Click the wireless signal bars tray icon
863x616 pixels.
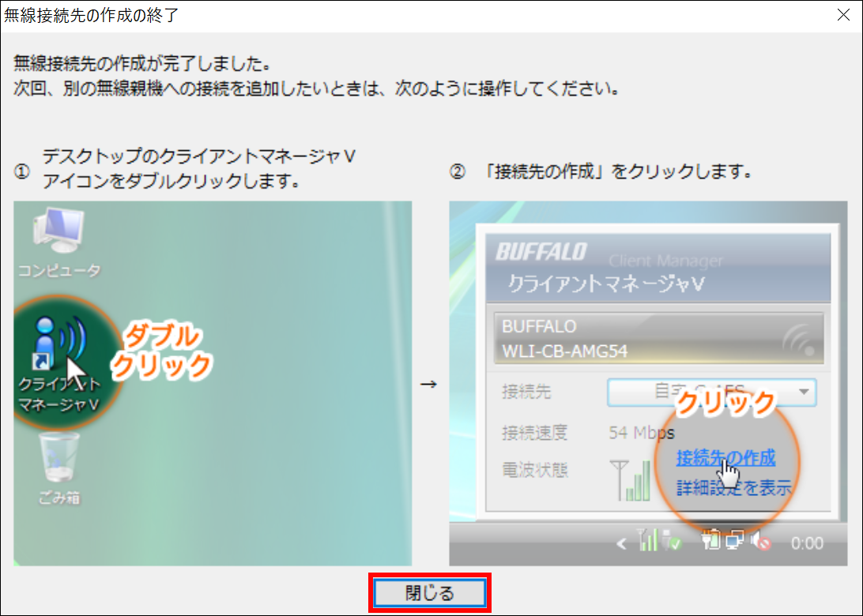coord(646,542)
